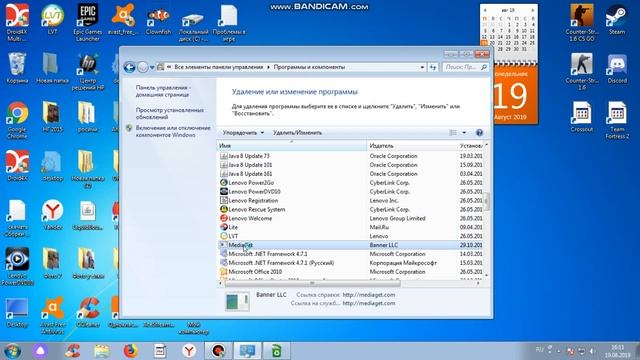Expand the view options dropdown arrow
This screenshot has width=640, height=360.
pyautogui.click(x=464, y=133)
